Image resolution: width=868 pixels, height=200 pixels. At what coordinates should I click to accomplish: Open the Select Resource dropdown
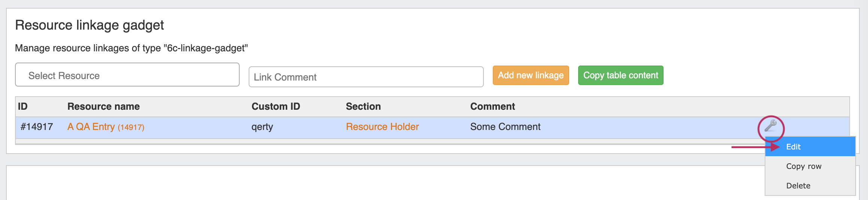point(127,75)
